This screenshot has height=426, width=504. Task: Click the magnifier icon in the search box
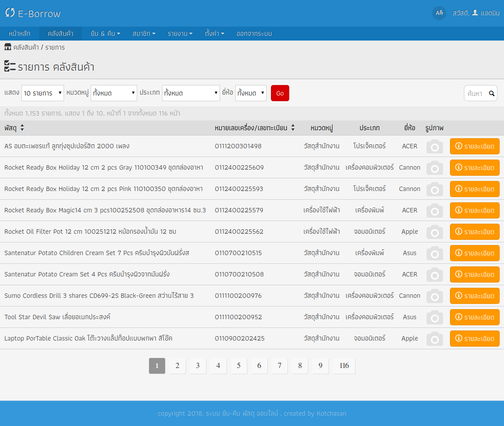click(492, 93)
